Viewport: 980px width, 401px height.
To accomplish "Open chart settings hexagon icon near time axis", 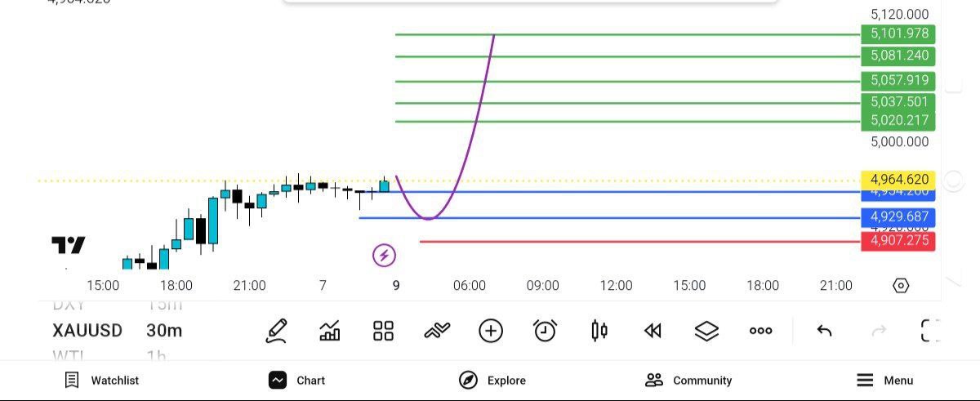I will 901,285.
